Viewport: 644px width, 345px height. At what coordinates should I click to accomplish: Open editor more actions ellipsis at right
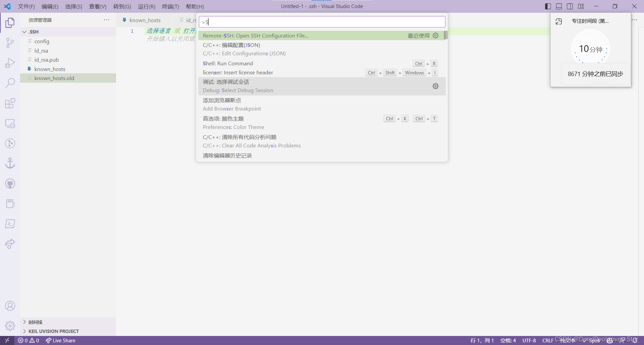[x=635, y=20]
